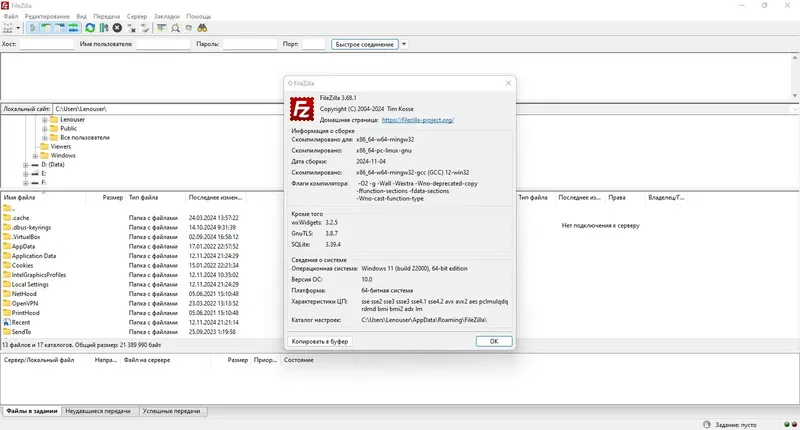Expand the Public folder in tree

44,129
